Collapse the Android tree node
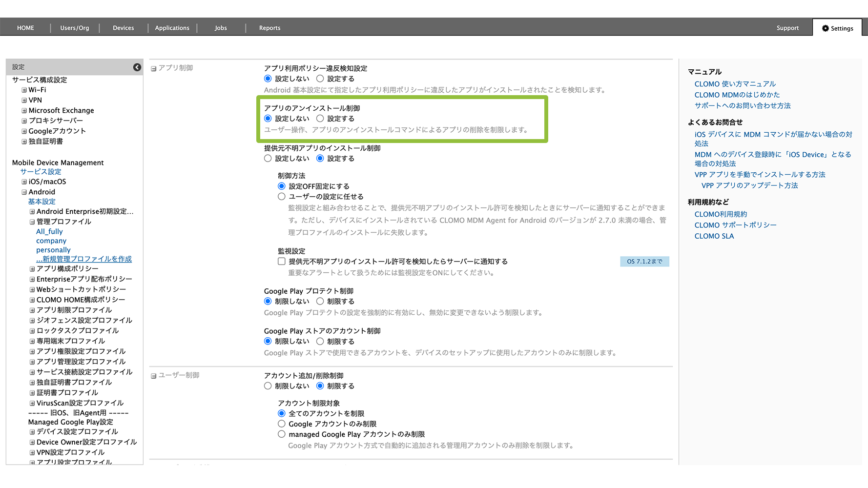The width and height of the screenshot is (868, 488). [24, 192]
